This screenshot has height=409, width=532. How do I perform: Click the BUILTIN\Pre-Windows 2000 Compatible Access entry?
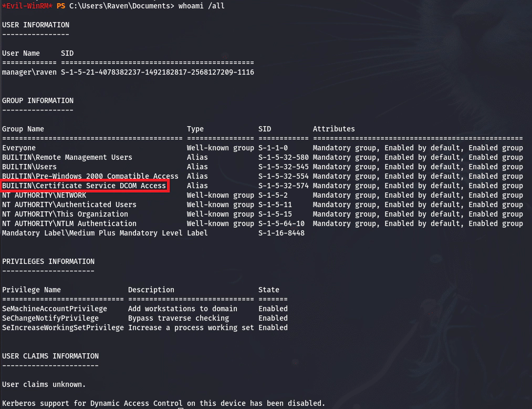pos(90,176)
